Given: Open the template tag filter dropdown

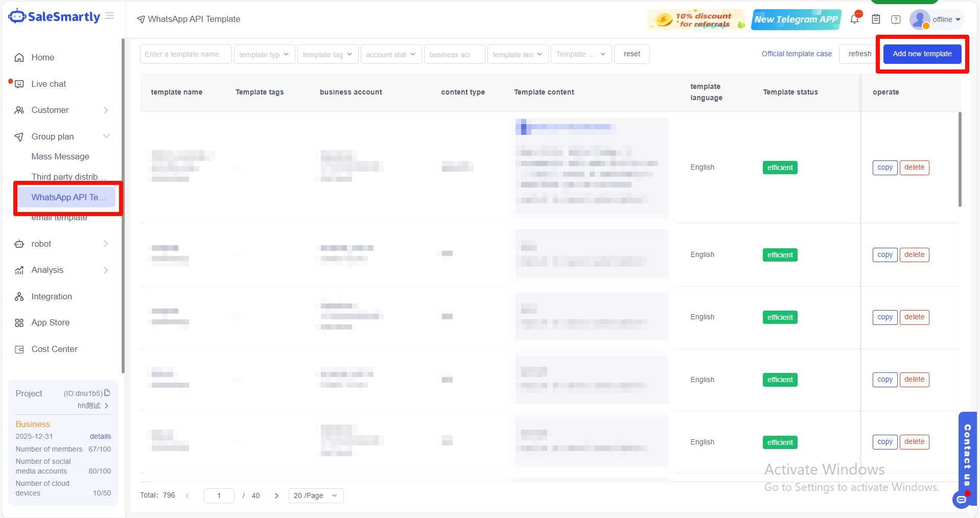Looking at the screenshot, I should click(328, 54).
